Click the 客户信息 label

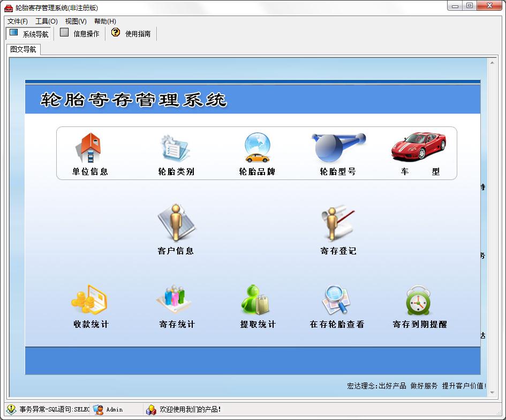[176, 251]
